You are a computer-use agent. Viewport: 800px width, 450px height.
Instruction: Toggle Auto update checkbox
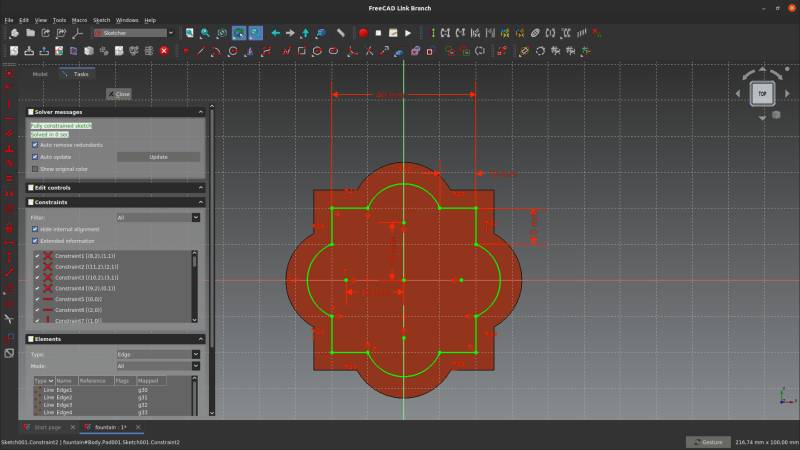tap(35, 157)
